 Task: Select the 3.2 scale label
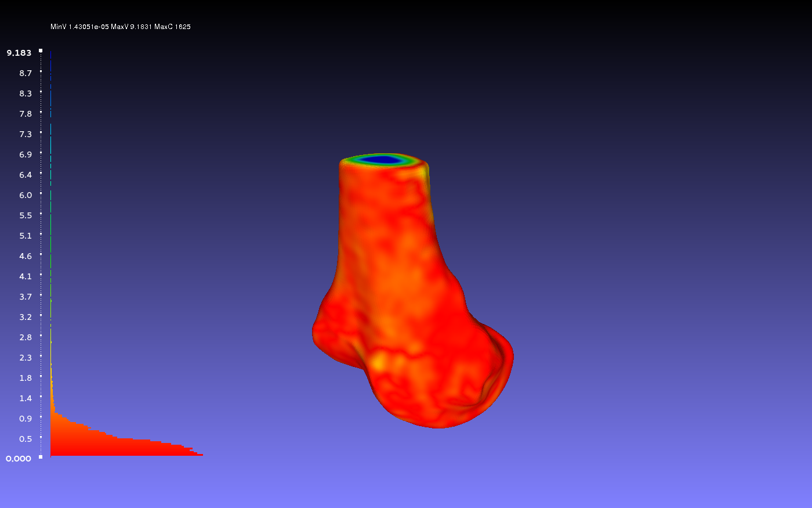(x=26, y=317)
